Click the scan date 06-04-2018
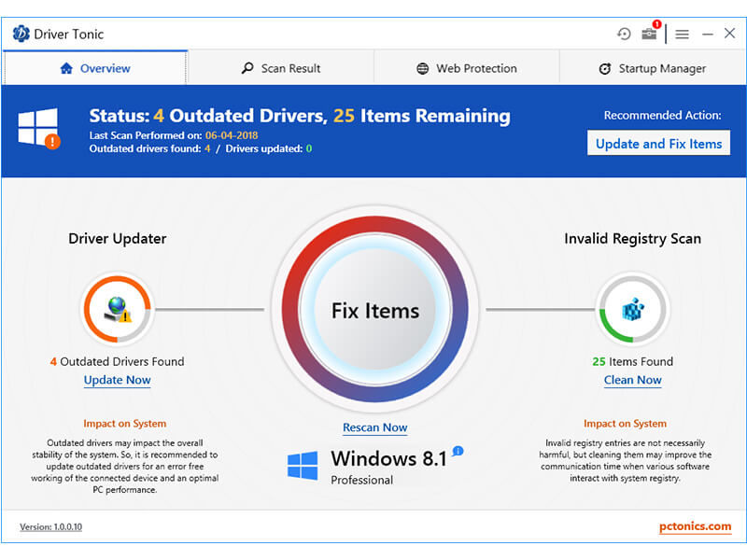The image size is (747, 560). click(x=232, y=135)
